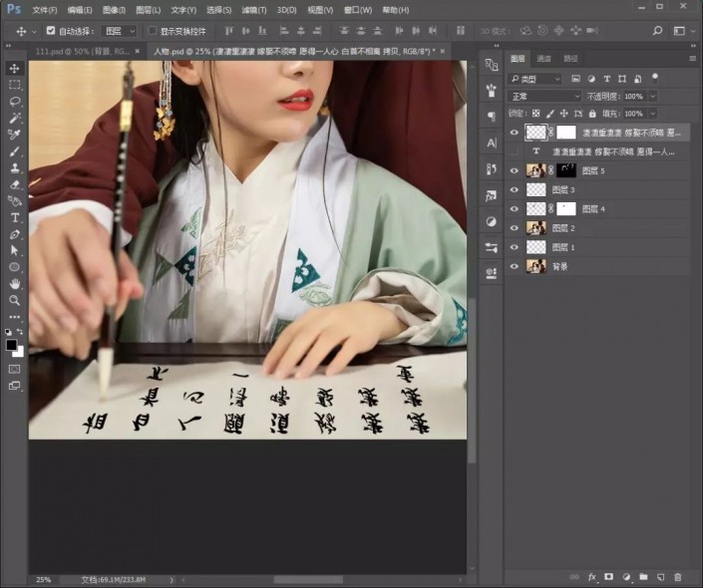Hide layer 图层 4
The width and height of the screenshot is (703, 588).
[x=515, y=209]
